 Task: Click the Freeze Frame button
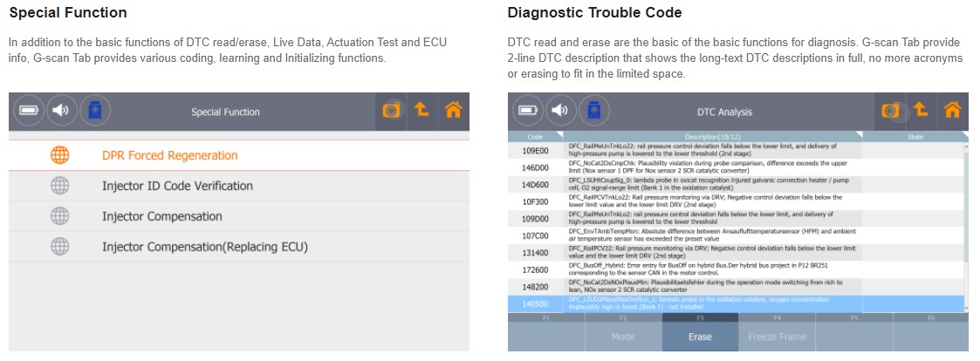click(777, 337)
